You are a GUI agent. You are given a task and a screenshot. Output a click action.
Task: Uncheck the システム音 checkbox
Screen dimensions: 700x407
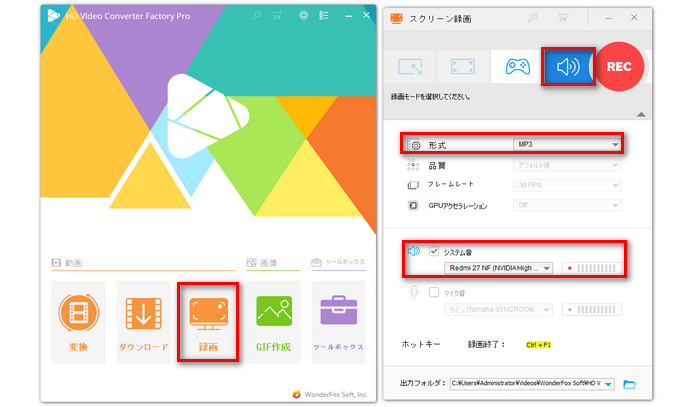point(433,251)
